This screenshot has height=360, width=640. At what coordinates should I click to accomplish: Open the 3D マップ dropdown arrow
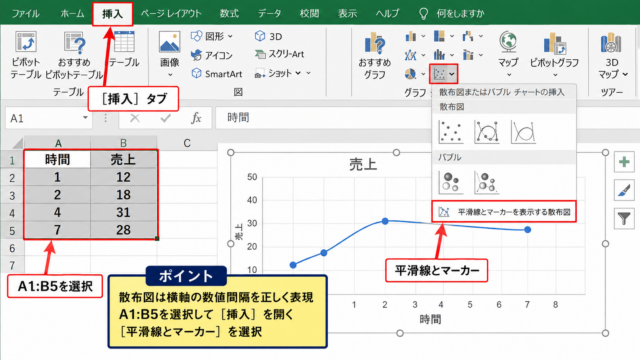[625, 74]
